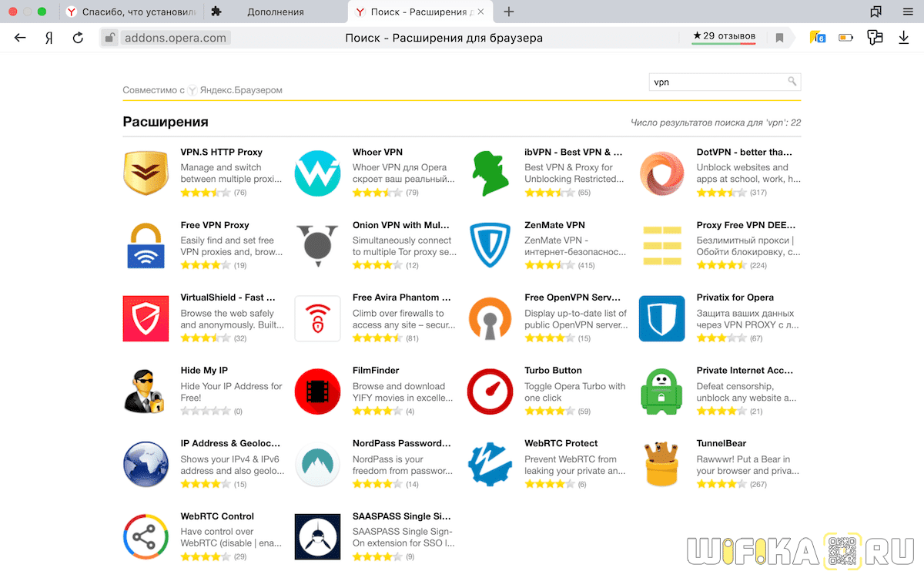Viewport: 924px width, 578px height.
Task: Open the TunnelBear title link
Action: (721, 443)
